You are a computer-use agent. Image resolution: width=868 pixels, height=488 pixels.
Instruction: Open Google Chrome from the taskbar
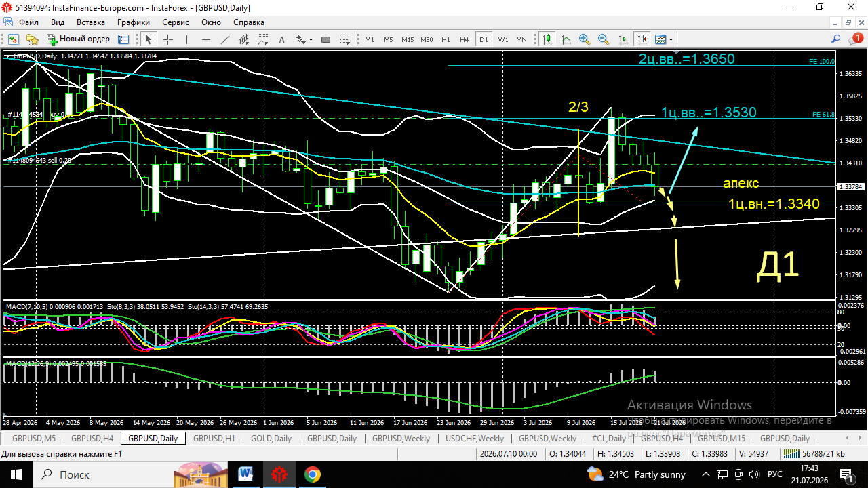pos(312,474)
